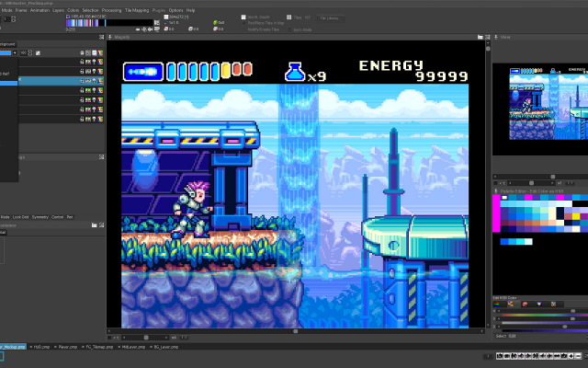The image size is (588, 368).
Task: Enable the Sync Mode checkbox
Action: tap(289, 29)
